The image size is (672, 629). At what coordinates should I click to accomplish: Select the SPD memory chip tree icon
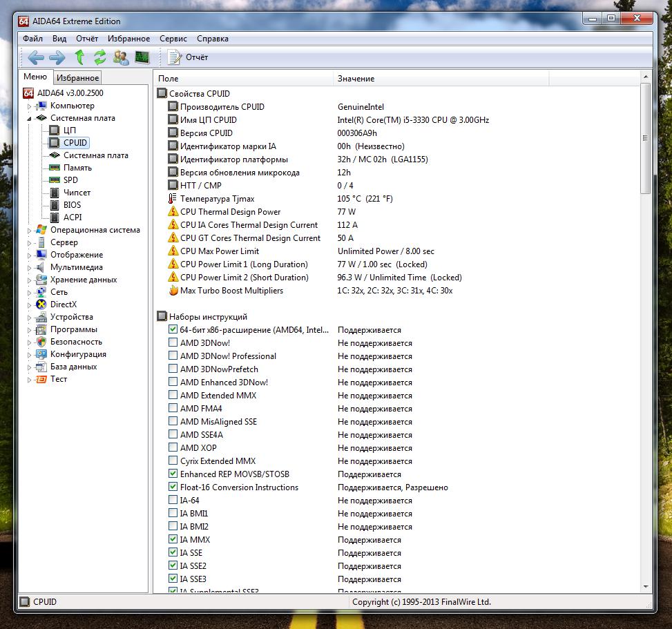(x=55, y=180)
